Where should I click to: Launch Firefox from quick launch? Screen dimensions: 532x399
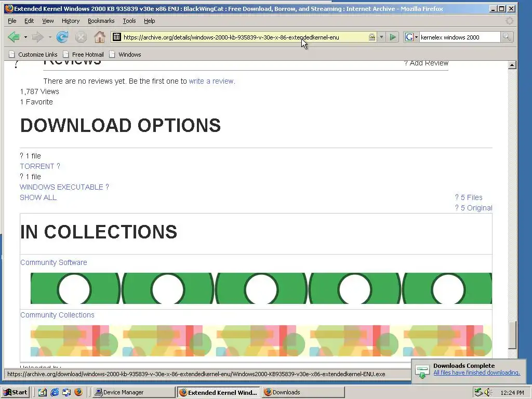tap(78, 392)
